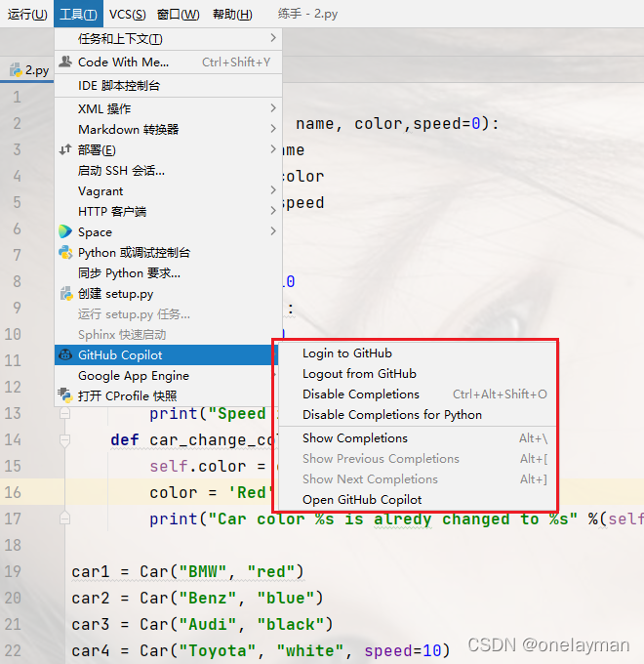Toggle fold marker at line 14 def
Viewport: 644px width, 664px height.
coord(64,440)
